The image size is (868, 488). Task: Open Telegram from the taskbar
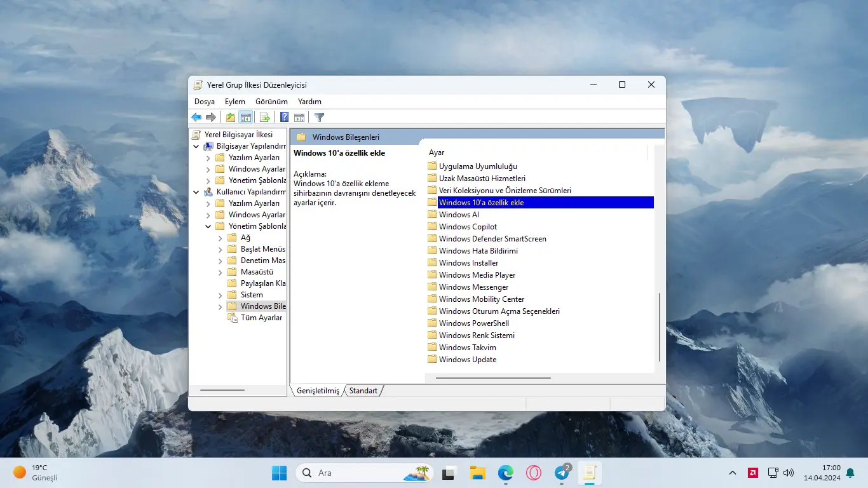562,473
